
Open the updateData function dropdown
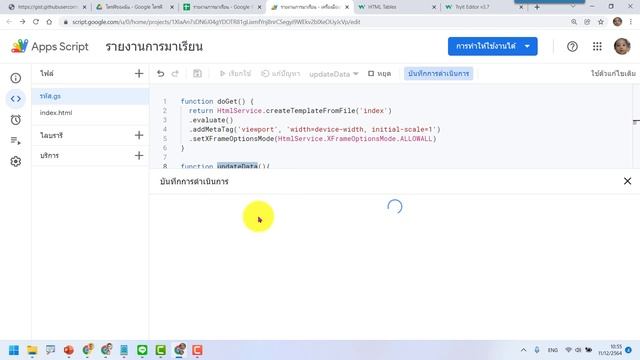pos(333,74)
